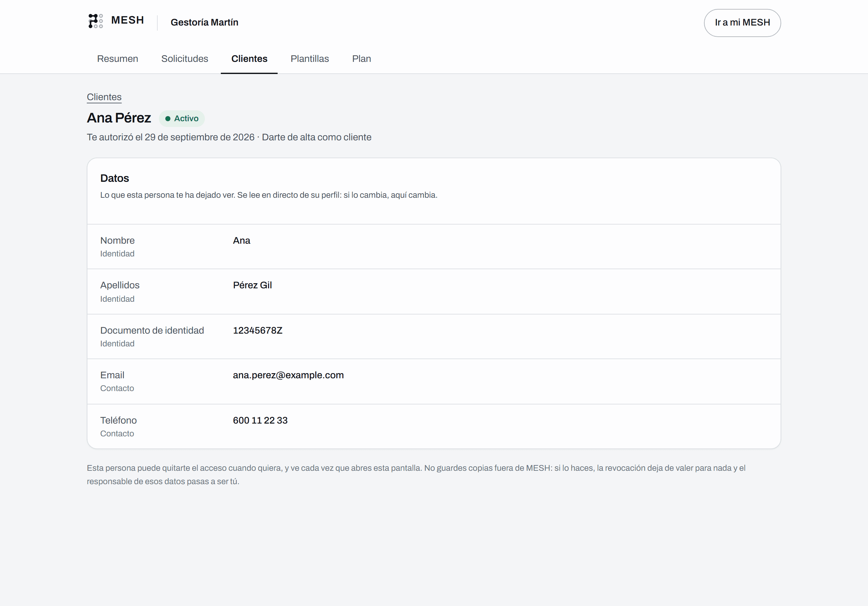Click the document number 12345678Z
Screen dimensions: 868x606
[258, 330]
